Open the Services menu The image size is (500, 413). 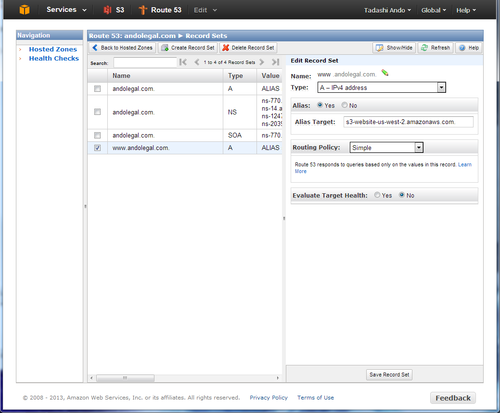(x=66, y=10)
